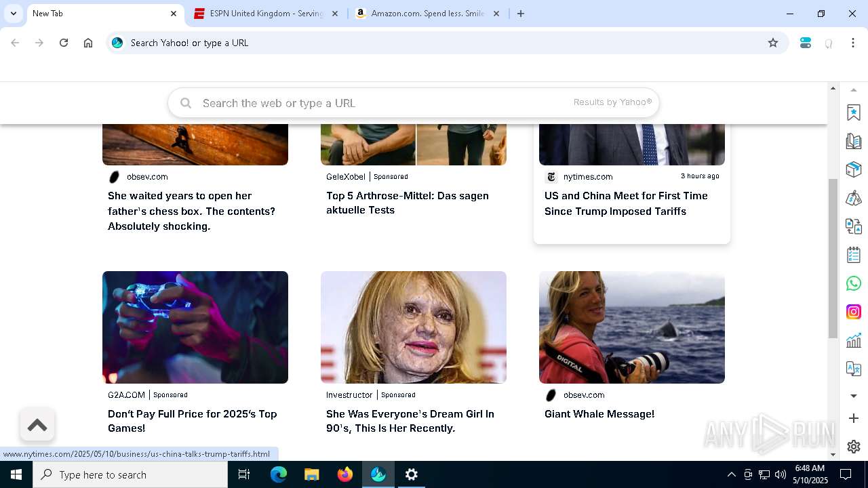This screenshot has width=868, height=488.
Task: Launch Microsoft Edge from taskbar
Action: (x=279, y=474)
